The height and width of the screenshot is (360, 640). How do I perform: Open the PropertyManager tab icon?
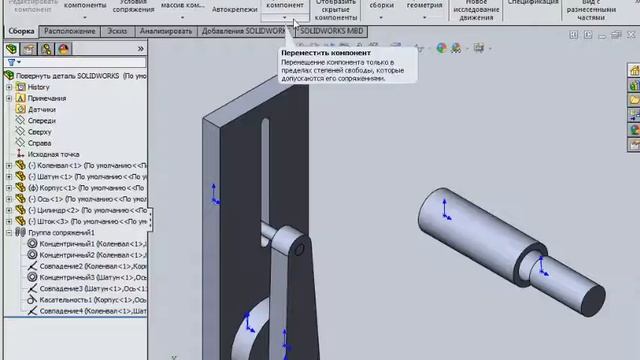click(29, 49)
